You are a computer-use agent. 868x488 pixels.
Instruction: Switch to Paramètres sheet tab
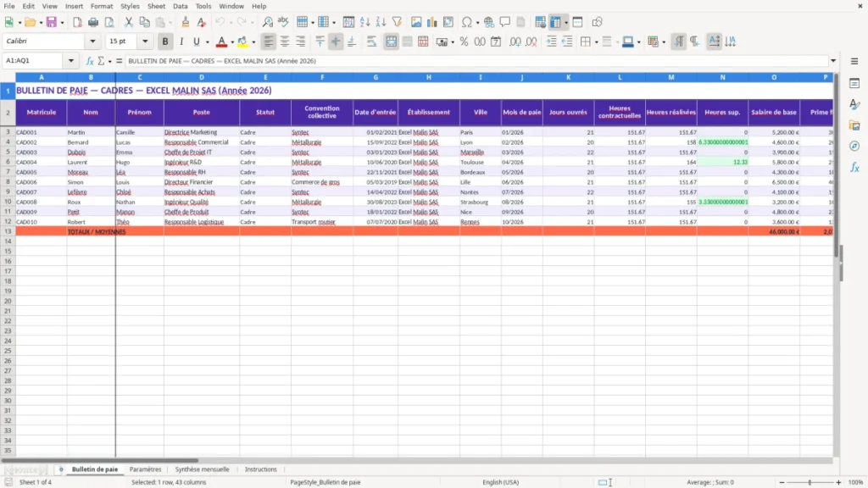pos(145,469)
